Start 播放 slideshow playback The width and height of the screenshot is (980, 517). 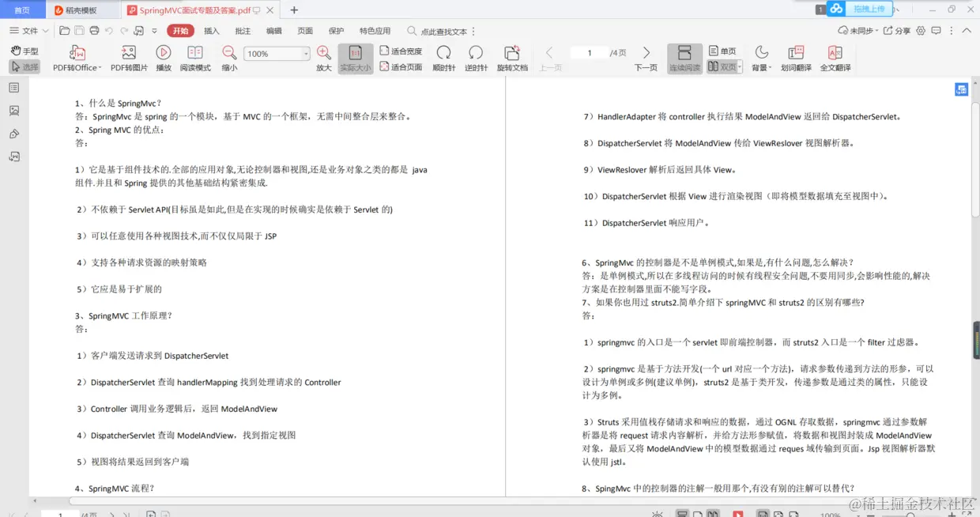(x=164, y=58)
